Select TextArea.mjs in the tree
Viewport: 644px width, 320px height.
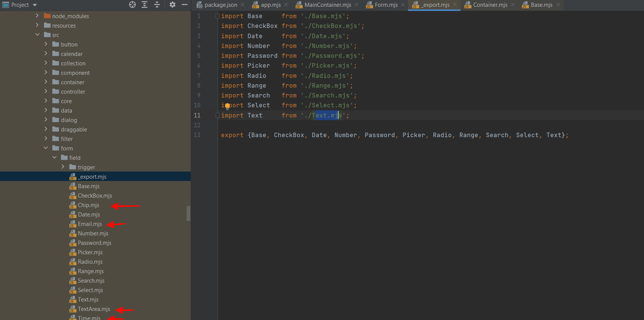[x=94, y=309]
